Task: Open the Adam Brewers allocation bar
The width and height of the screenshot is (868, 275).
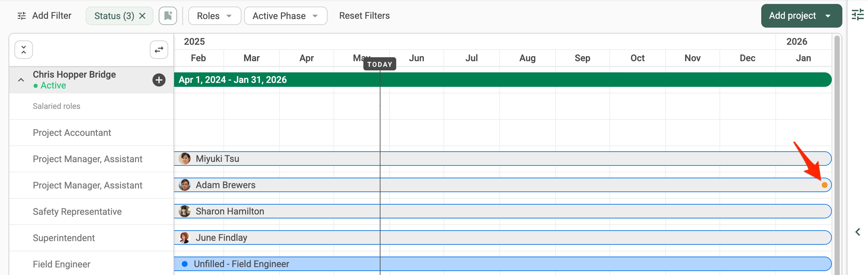Action: click(503, 185)
